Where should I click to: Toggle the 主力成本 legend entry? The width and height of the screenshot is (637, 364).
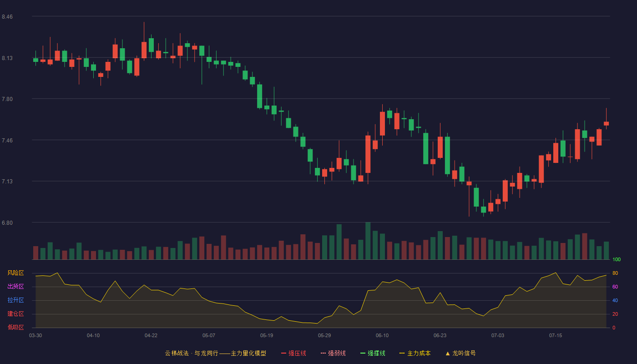(x=415, y=353)
